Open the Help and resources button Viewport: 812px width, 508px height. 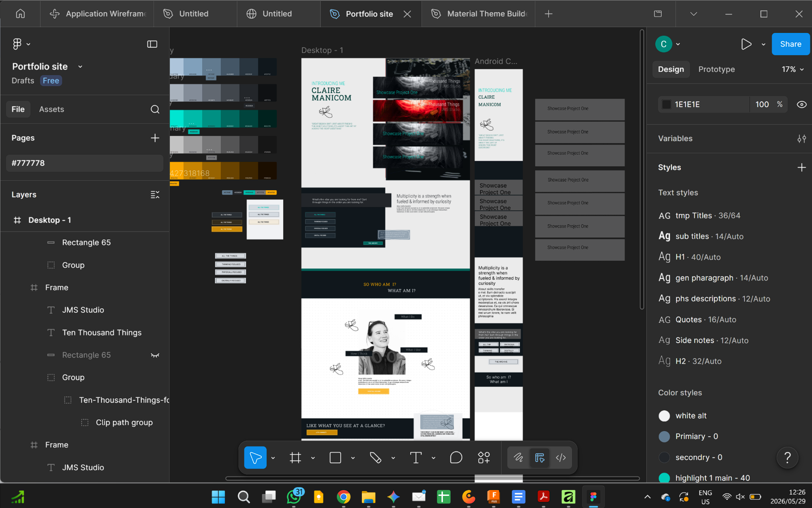pyautogui.click(x=787, y=458)
